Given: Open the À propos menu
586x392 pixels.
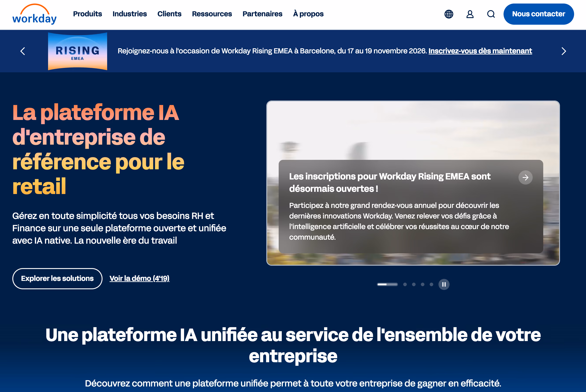Looking at the screenshot, I should click(x=308, y=14).
